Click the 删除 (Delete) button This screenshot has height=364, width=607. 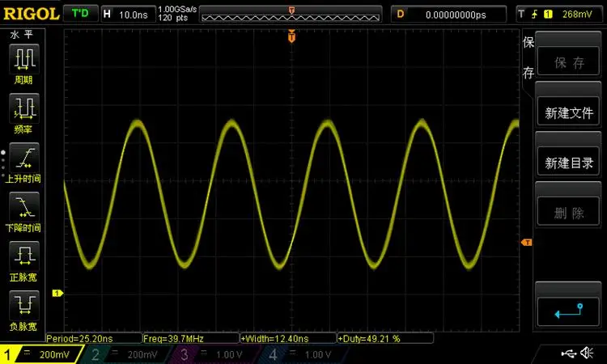tap(568, 212)
